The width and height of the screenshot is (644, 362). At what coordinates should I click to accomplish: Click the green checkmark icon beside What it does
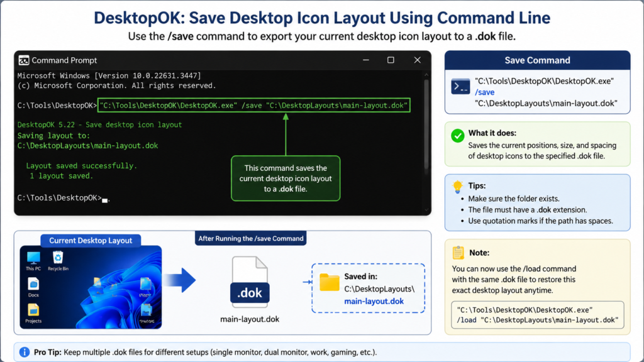click(457, 136)
